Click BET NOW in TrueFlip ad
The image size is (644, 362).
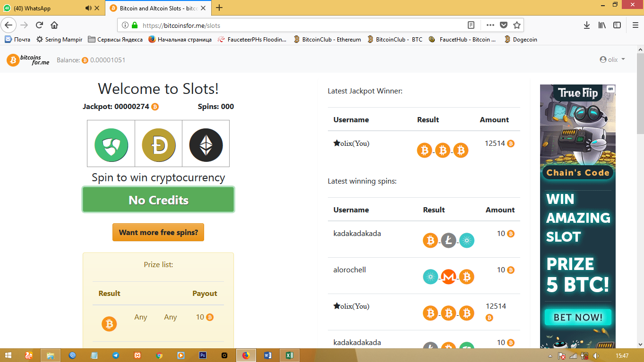578,317
